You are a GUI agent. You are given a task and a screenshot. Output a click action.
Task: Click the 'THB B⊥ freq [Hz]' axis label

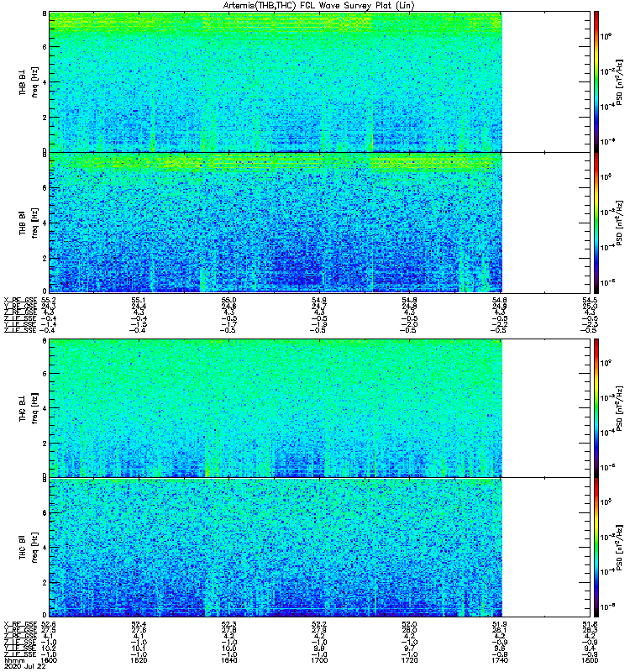tap(29, 81)
